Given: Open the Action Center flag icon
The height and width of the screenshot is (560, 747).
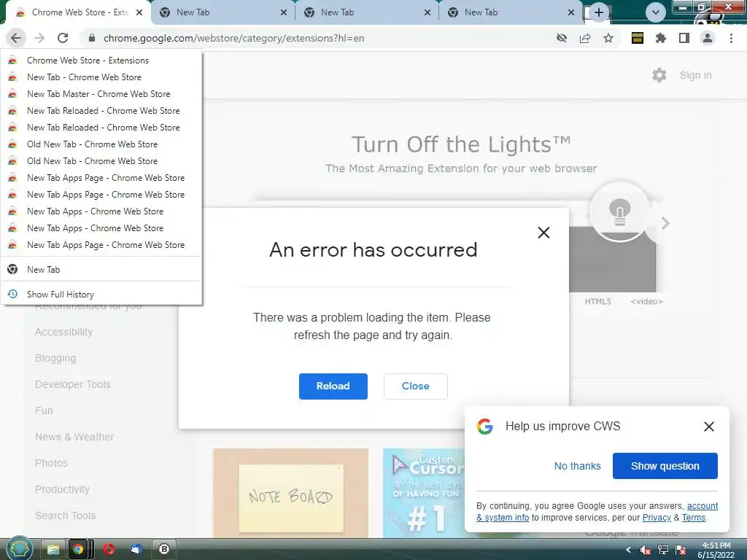Looking at the screenshot, I should click(x=681, y=550).
